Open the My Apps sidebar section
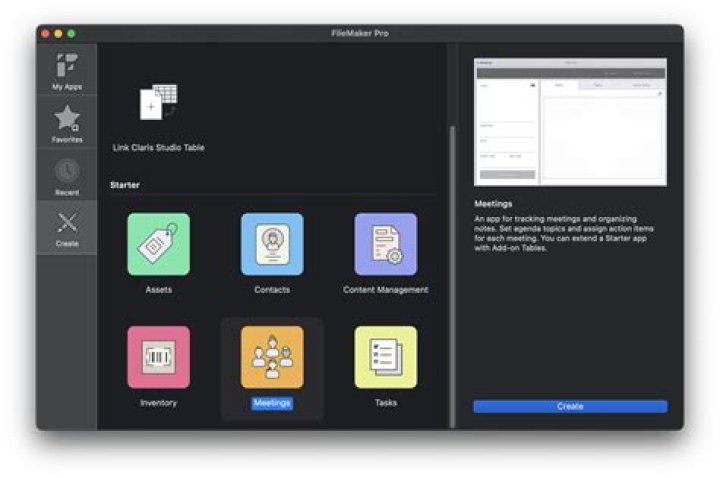This screenshot has height=478, width=720. (67, 70)
